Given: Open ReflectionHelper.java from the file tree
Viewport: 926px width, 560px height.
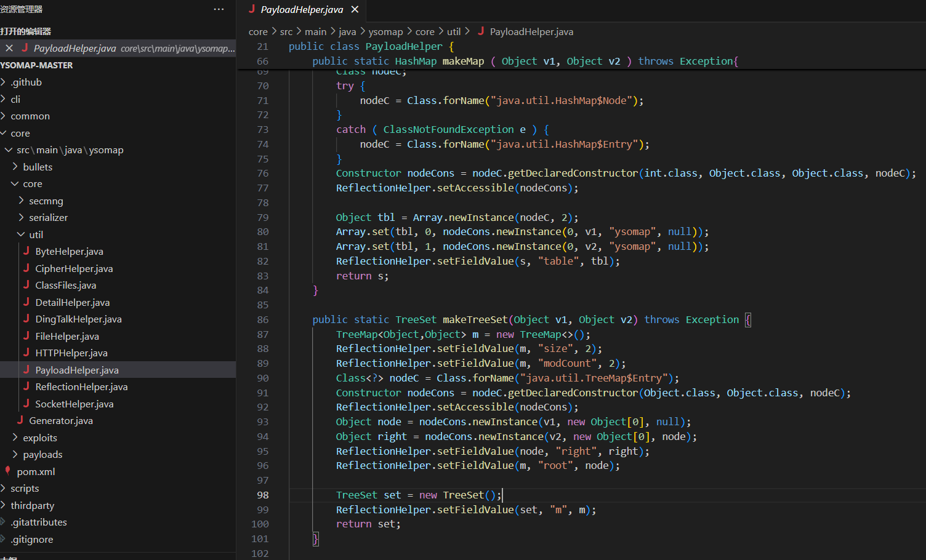Looking at the screenshot, I should click(x=81, y=386).
